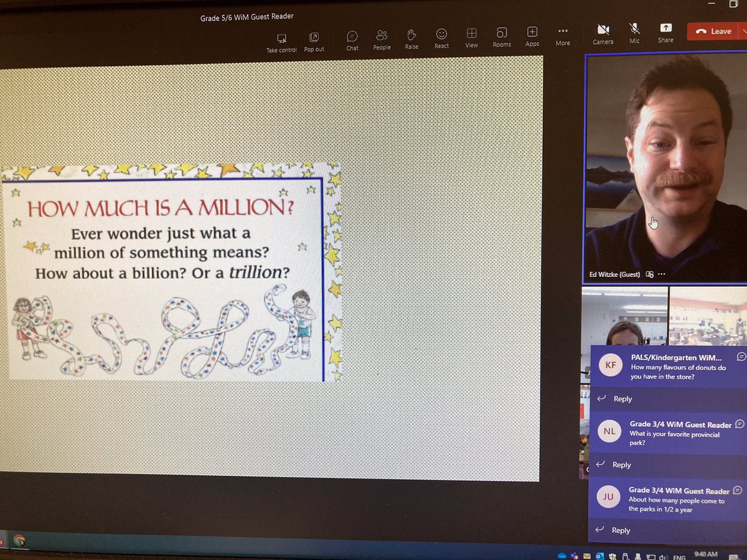Expand the Leave button dropdown arrow

coord(743,31)
